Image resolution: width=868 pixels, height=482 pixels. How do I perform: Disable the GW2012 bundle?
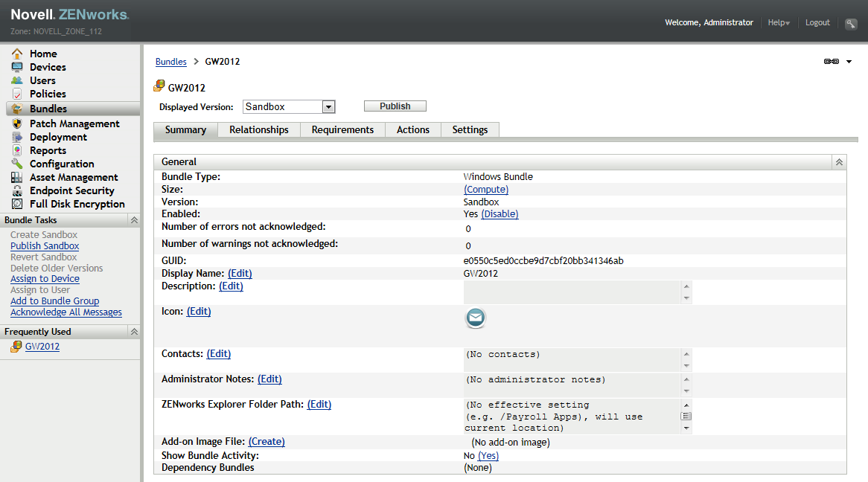[x=500, y=213]
